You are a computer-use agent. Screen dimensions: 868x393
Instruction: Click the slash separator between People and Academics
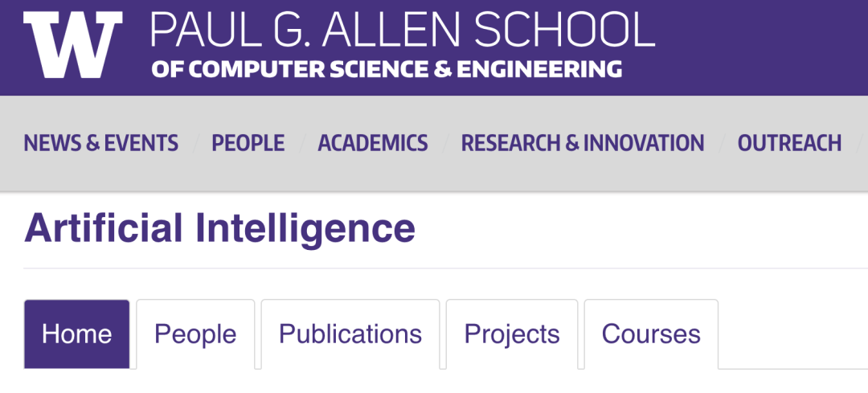pos(301,144)
